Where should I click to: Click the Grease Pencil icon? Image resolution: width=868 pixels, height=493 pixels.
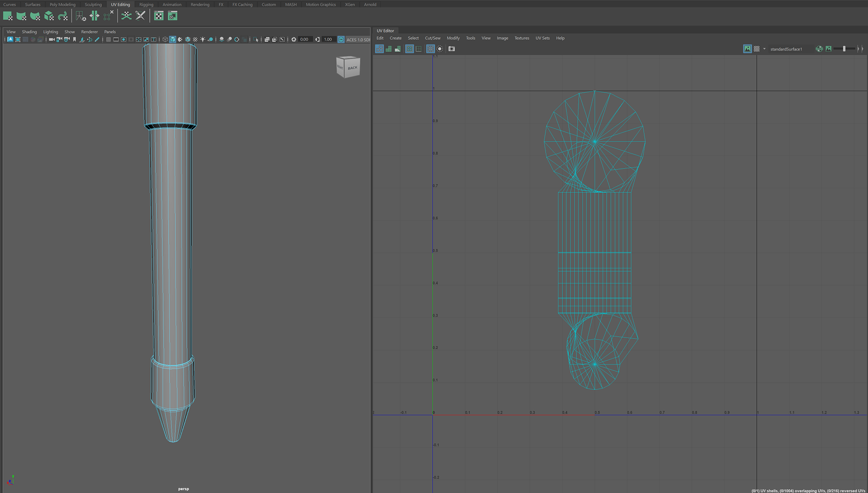click(97, 39)
